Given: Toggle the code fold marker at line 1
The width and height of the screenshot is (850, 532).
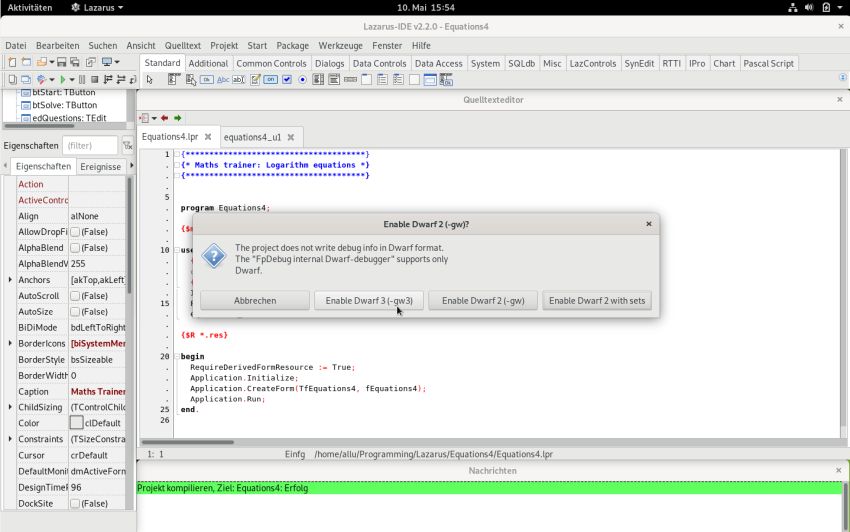Looking at the screenshot, I should click(177, 155).
